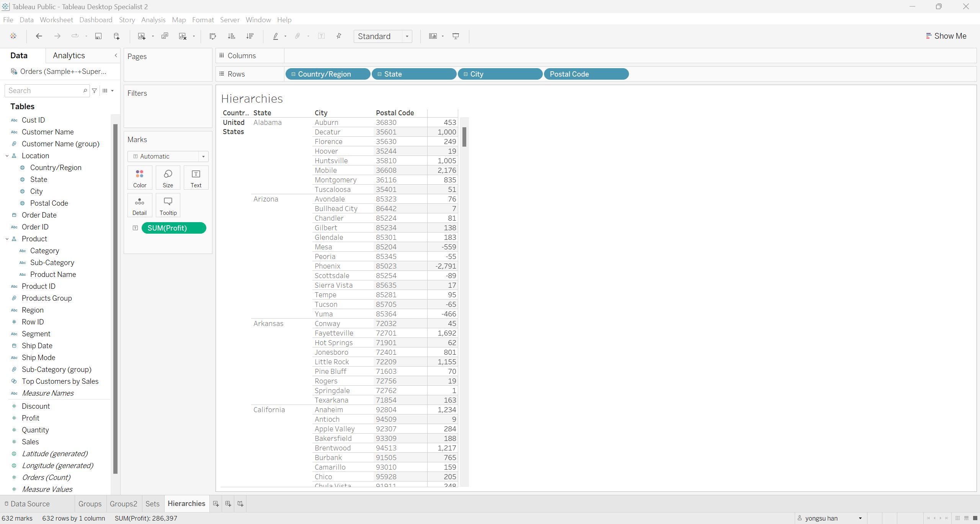This screenshot has width=980, height=524.
Task: Collapse the Product hierarchy
Action: [x=7, y=239]
